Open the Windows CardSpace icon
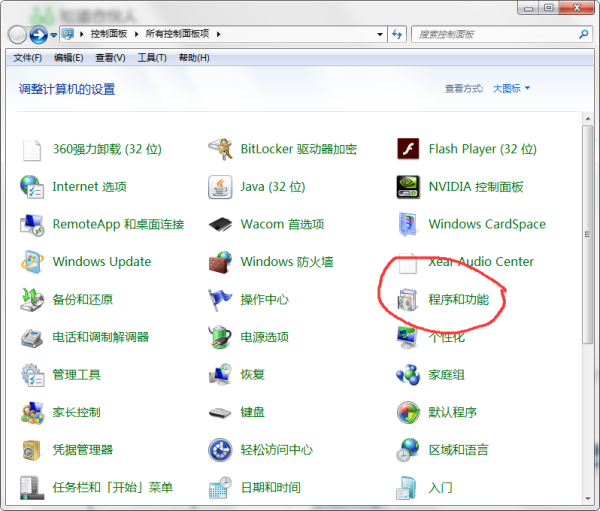Viewport: 600px width, 511px height. coord(408,224)
